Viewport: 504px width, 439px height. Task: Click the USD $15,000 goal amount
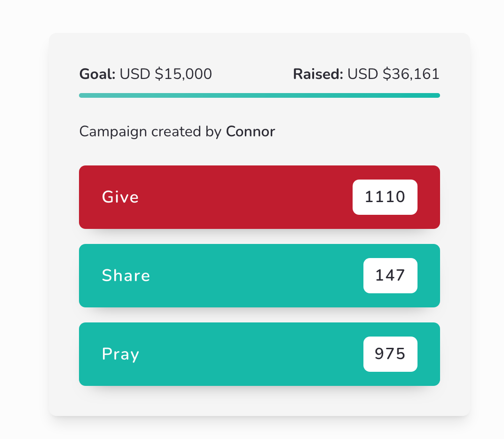165,74
